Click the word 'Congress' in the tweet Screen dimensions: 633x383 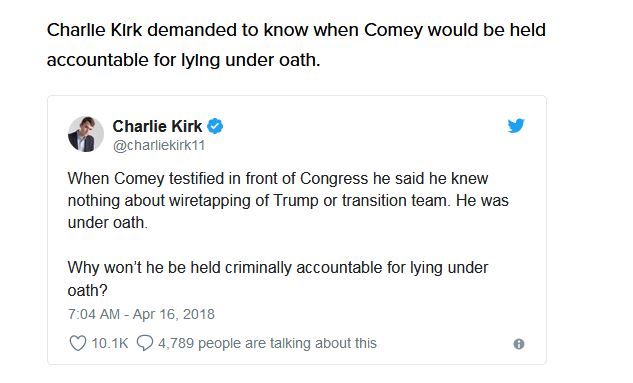pos(334,179)
